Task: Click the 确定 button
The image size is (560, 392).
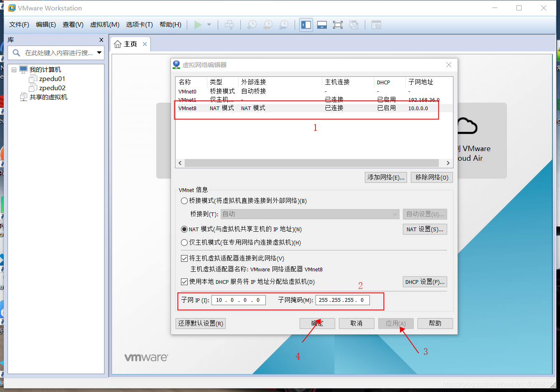Action: 317,324
